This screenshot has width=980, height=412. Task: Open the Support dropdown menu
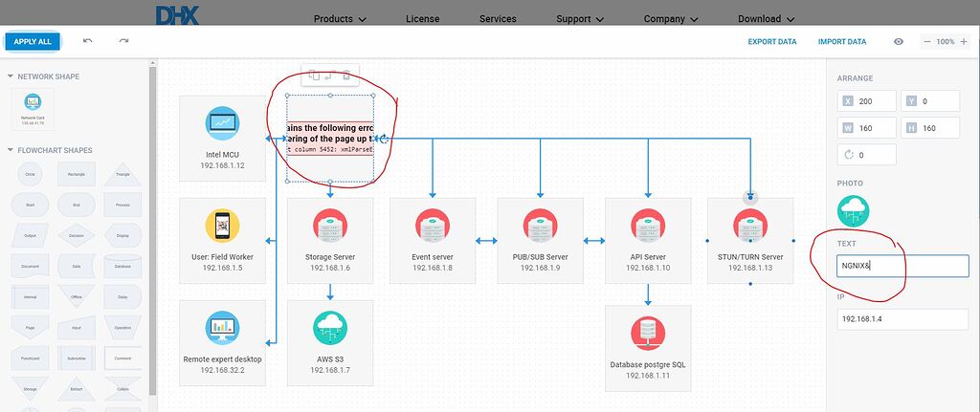pos(580,18)
